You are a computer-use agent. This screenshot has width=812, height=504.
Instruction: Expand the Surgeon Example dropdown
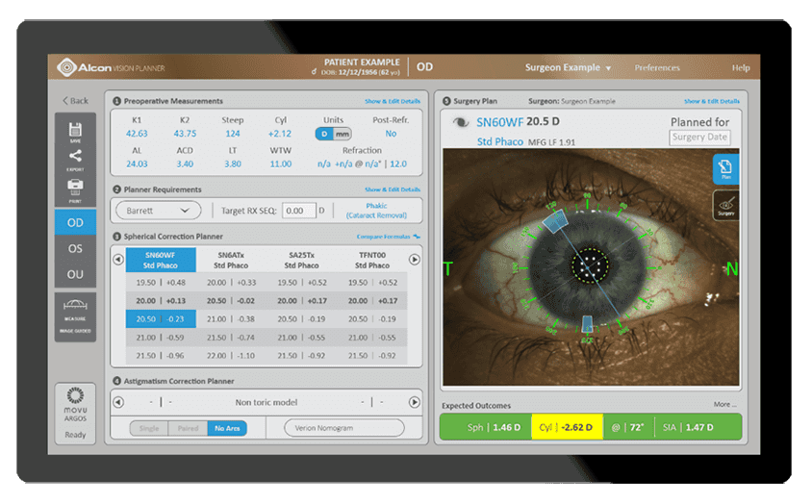coord(568,67)
